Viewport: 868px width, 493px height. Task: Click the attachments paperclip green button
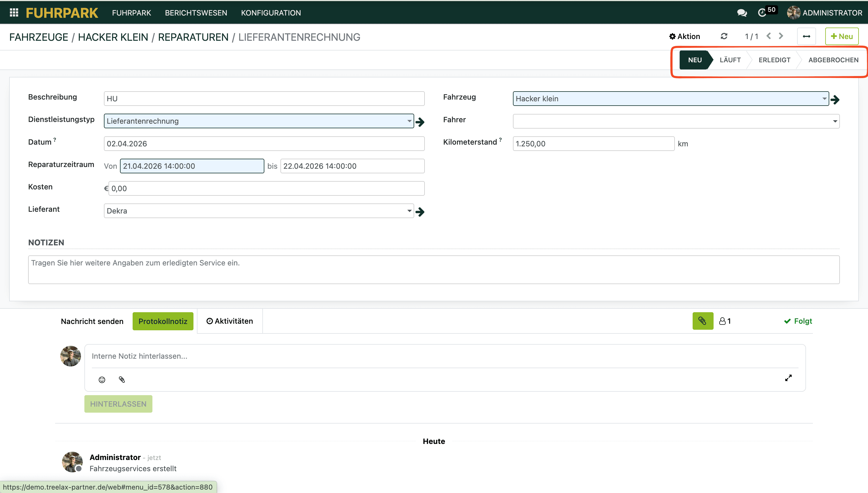pos(702,321)
